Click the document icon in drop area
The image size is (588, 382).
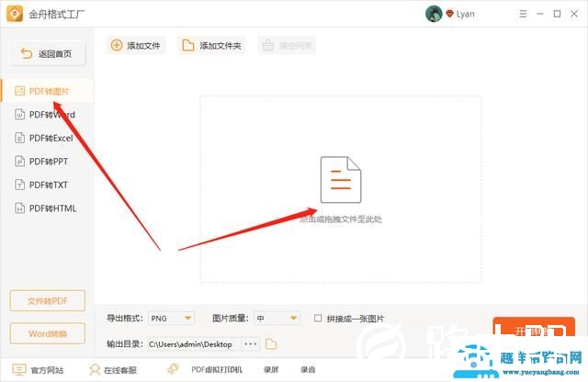coord(341,180)
